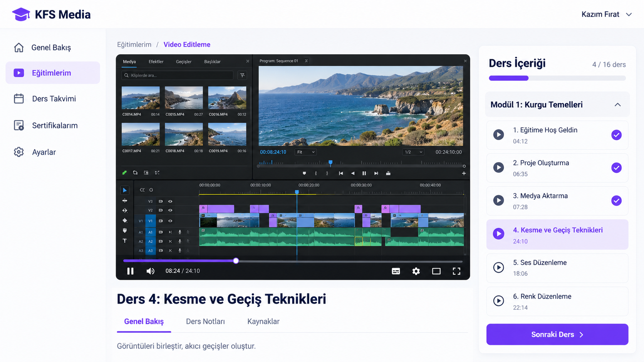Open the Kazım Fırat user menu
Image resolution: width=644 pixels, height=362 pixels.
(x=607, y=14)
